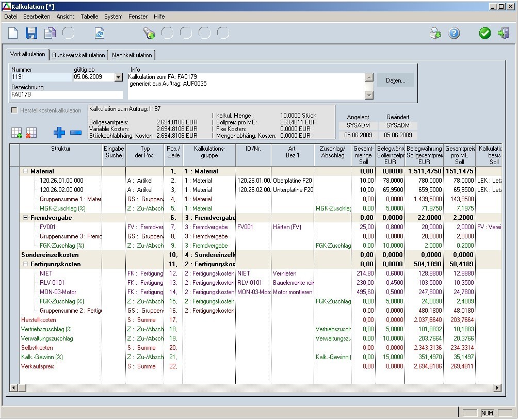Click the blue plus icon above table
Image resolution: width=518 pixels, height=420 pixels.
pyautogui.click(x=59, y=133)
